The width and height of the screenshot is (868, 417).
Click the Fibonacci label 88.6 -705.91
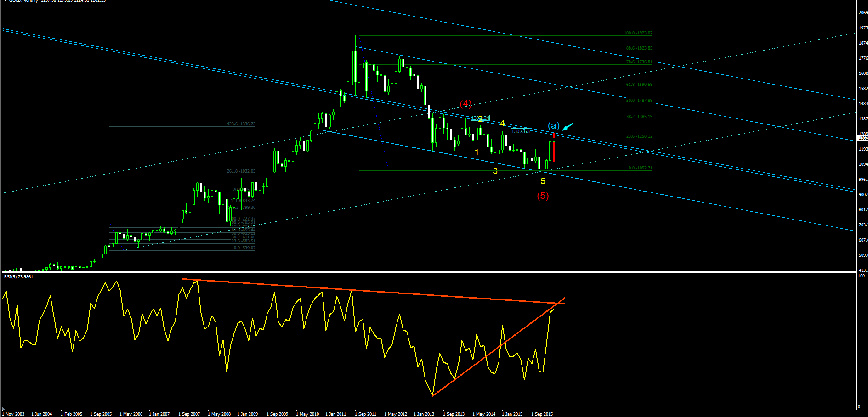point(243,222)
